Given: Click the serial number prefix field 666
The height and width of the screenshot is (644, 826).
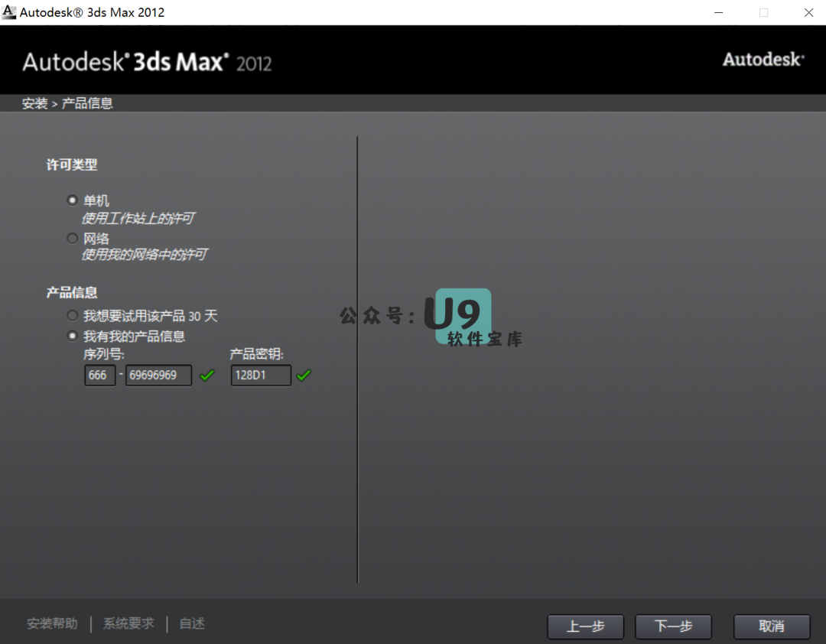Looking at the screenshot, I should 99,376.
